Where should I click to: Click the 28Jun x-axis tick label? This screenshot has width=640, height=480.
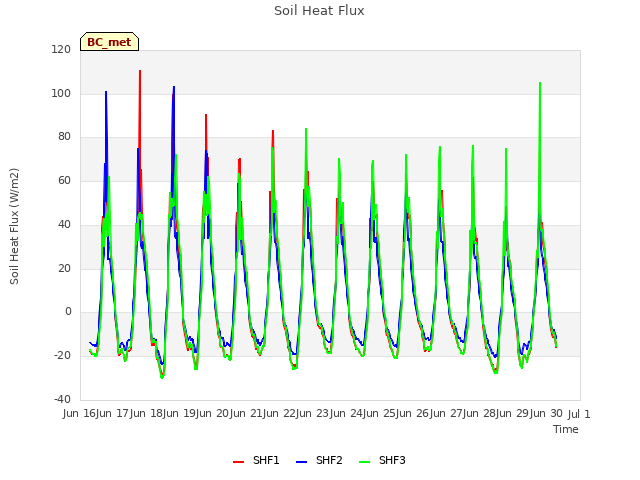[497, 414]
